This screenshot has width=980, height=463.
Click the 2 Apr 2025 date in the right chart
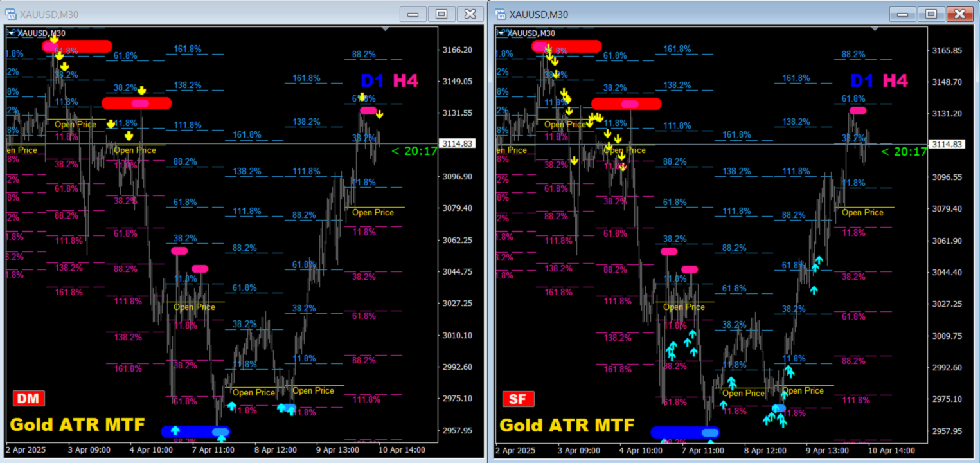pos(515,450)
